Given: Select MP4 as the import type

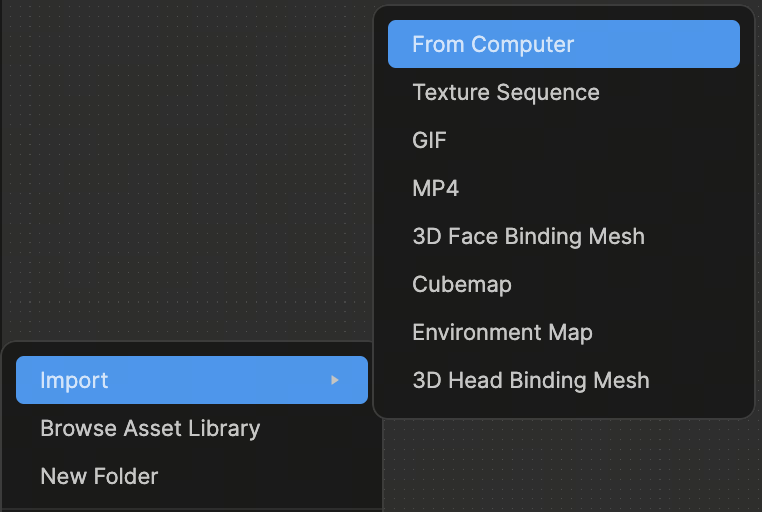Looking at the screenshot, I should pos(436,188).
